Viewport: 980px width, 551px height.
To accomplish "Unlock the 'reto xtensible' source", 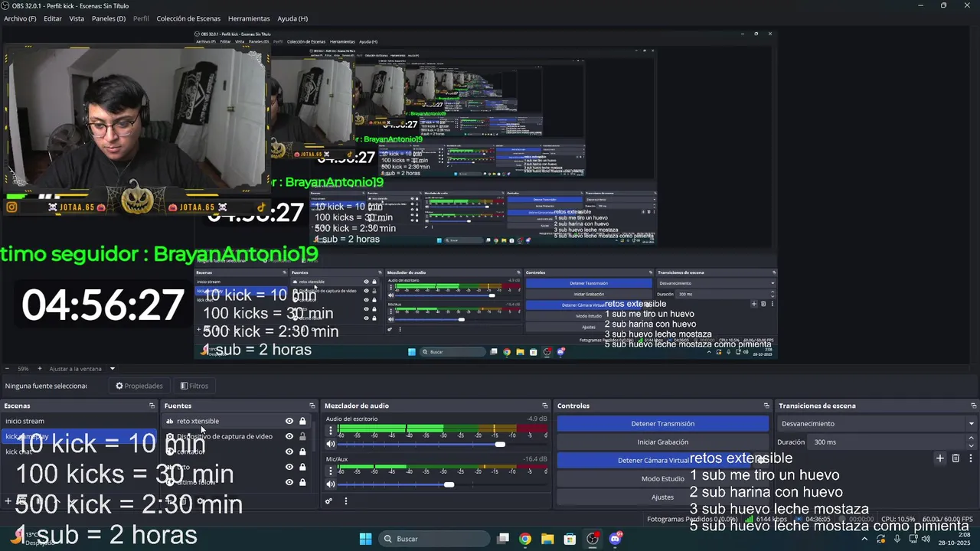I will pyautogui.click(x=302, y=421).
